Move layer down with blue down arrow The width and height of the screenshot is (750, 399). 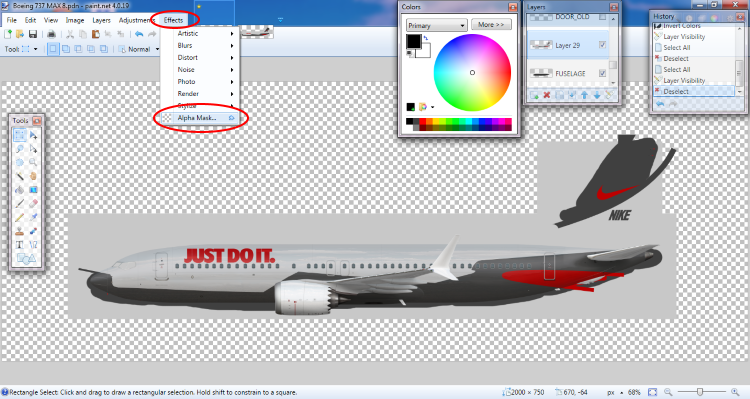597,95
